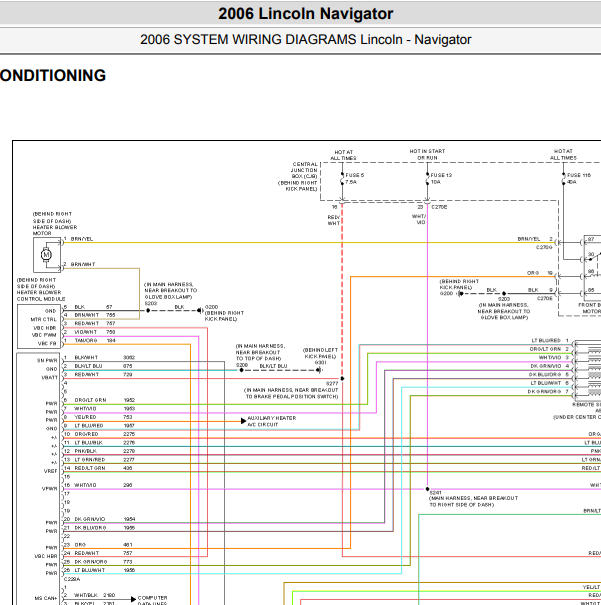The width and height of the screenshot is (601, 605).
Task: Click the AUXILIARY HEATER A/C CIRCUIT text
Action: tap(272, 421)
